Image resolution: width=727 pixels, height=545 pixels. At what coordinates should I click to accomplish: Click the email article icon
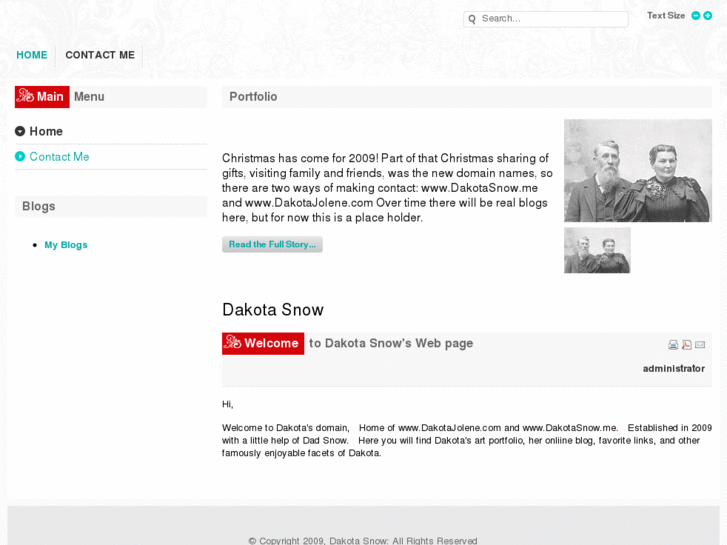(700, 345)
